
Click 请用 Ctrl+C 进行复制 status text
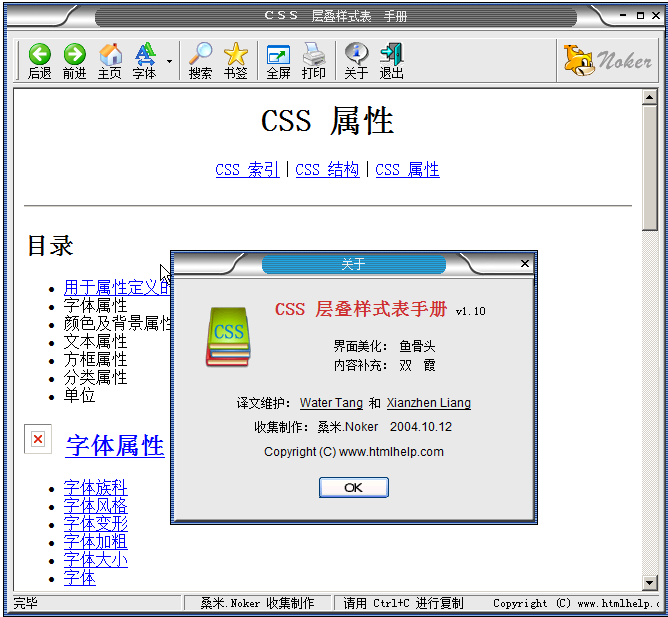(x=403, y=603)
